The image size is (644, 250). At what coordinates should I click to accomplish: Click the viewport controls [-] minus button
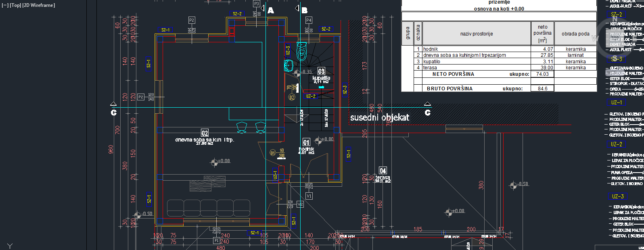[5, 5]
